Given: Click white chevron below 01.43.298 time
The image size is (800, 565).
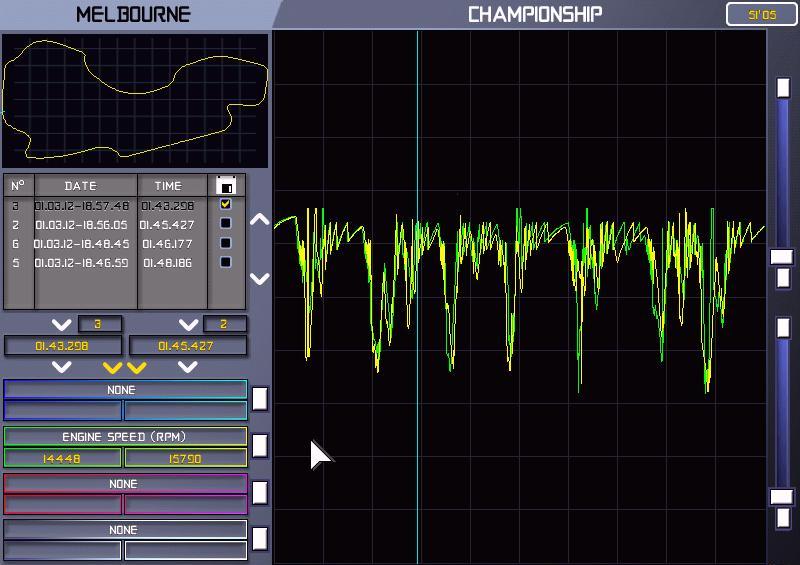Looking at the screenshot, I should click(x=62, y=368).
